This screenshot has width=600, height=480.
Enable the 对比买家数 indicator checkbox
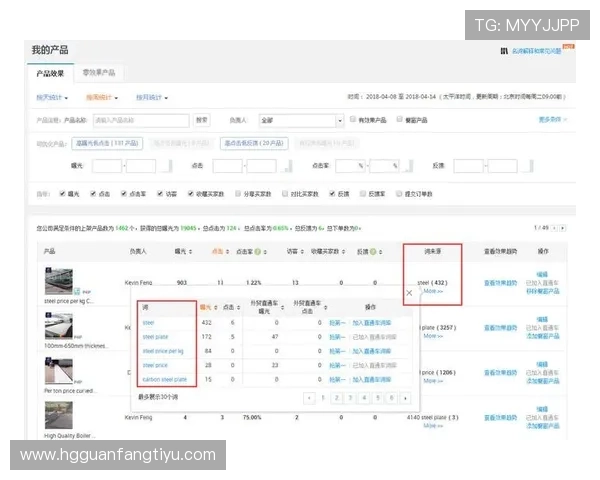coord(285,194)
